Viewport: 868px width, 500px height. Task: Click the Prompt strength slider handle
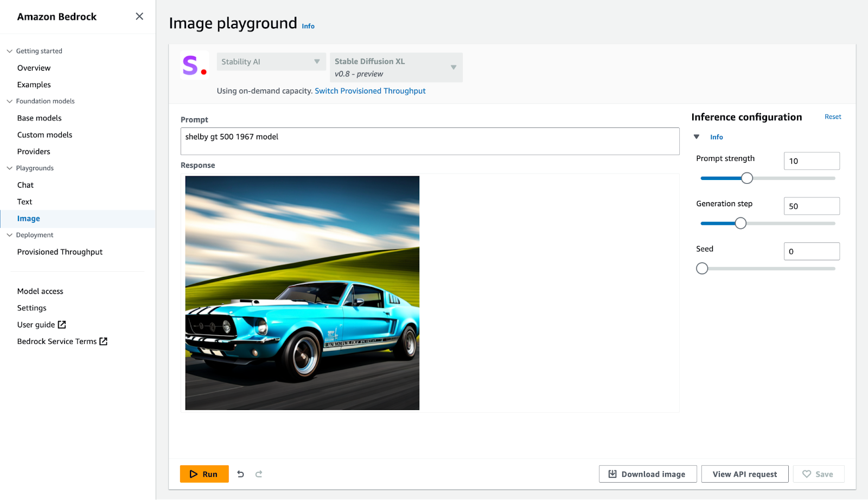point(747,178)
